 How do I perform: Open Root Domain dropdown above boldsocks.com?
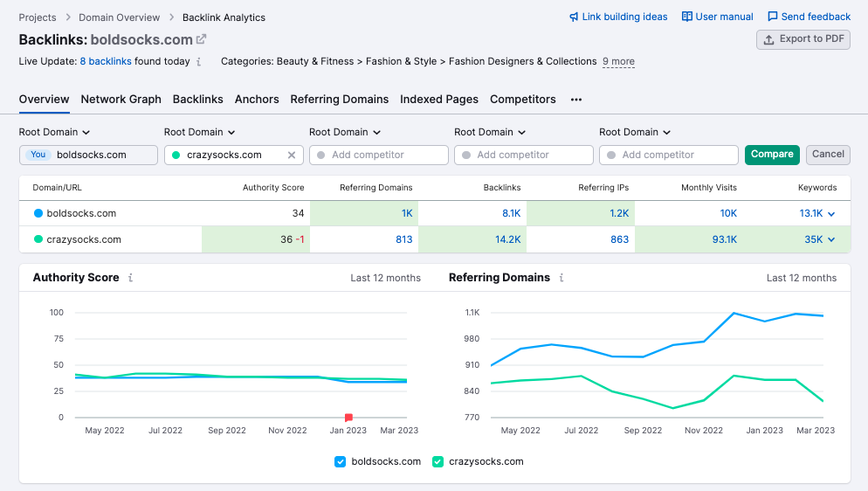click(54, 132)
